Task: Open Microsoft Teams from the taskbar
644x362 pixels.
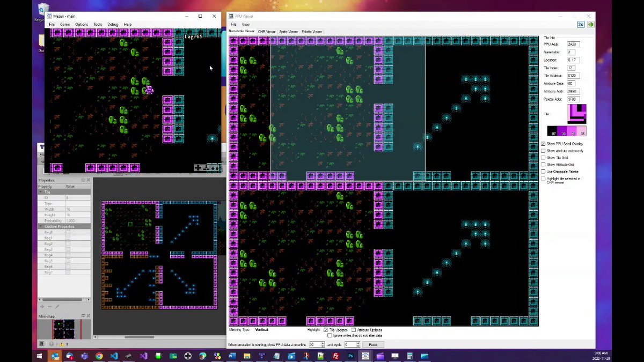Action: [x=84, y=356]
